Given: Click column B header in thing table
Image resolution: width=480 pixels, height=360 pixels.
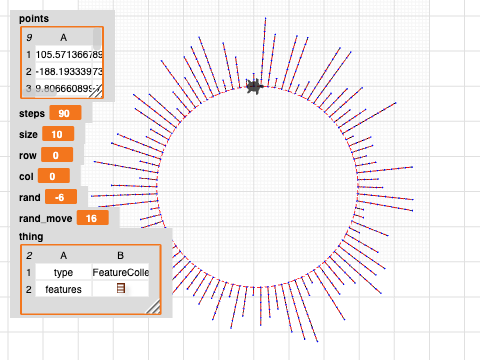Looking at the screenshot, I should coord(121,255).
